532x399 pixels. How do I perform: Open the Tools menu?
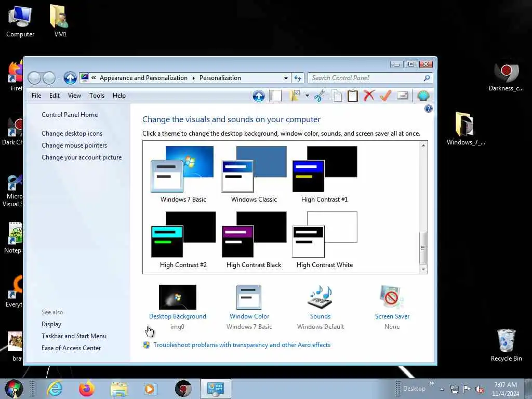(x=97, y=96)
